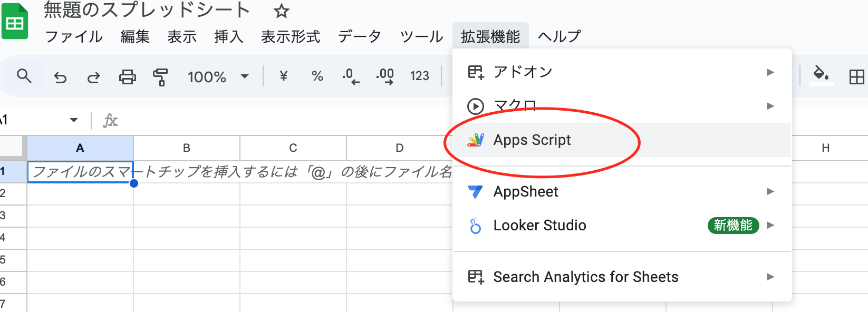Click the AppSheet logo icon
The width and height of the screenshot is (868, 312).
point(475,192)
